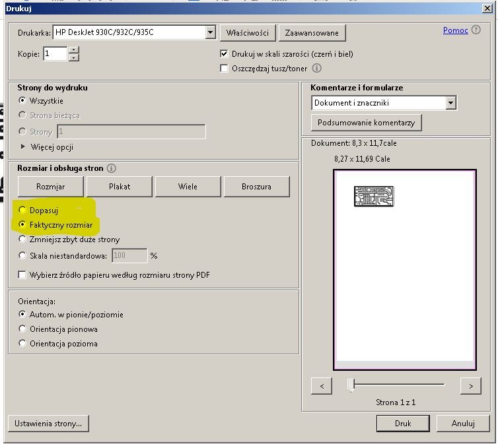Viewport: 498px width, 448px height.
Task: Go to previous preview page arrow
Action: pos(322,386)
